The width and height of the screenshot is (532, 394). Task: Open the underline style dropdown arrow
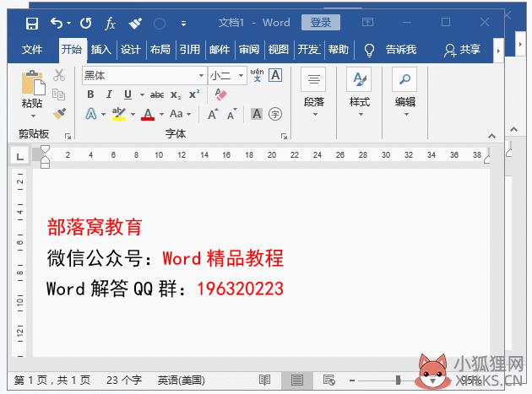(x=142, y=94)
